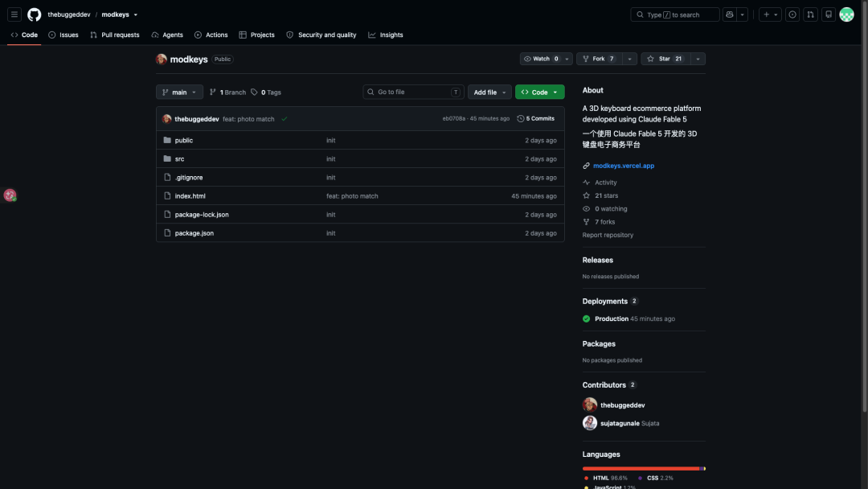The width and height of the screenshot is (868, 489).
Task: Expand the main branch dropdown
Action: point(179,92)
